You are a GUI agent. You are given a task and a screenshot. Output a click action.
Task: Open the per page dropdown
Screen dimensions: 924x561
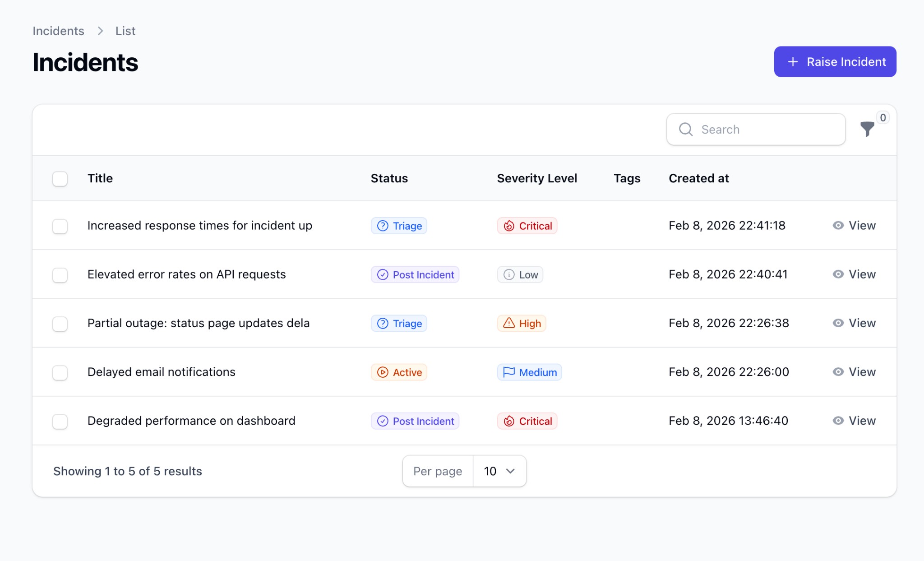[x=499, y=471]
